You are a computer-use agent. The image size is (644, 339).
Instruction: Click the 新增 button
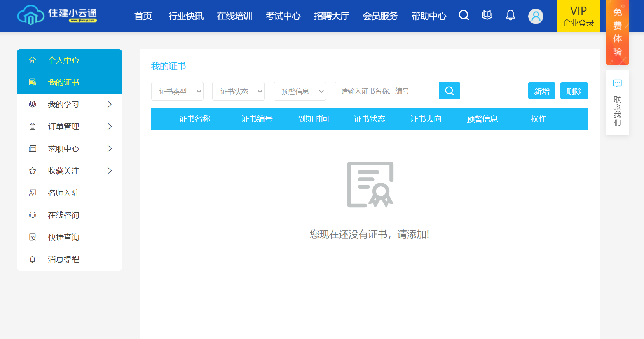[541, 91]
